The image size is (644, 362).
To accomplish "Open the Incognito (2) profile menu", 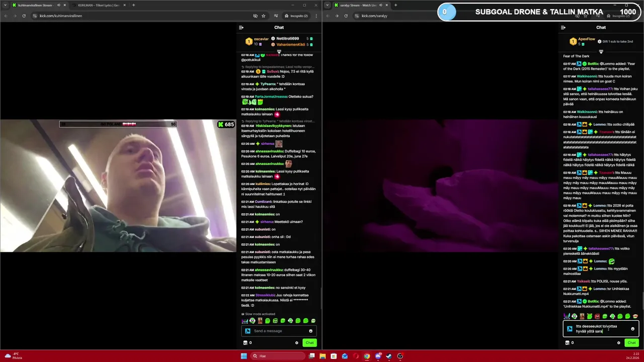I will 296,16.
